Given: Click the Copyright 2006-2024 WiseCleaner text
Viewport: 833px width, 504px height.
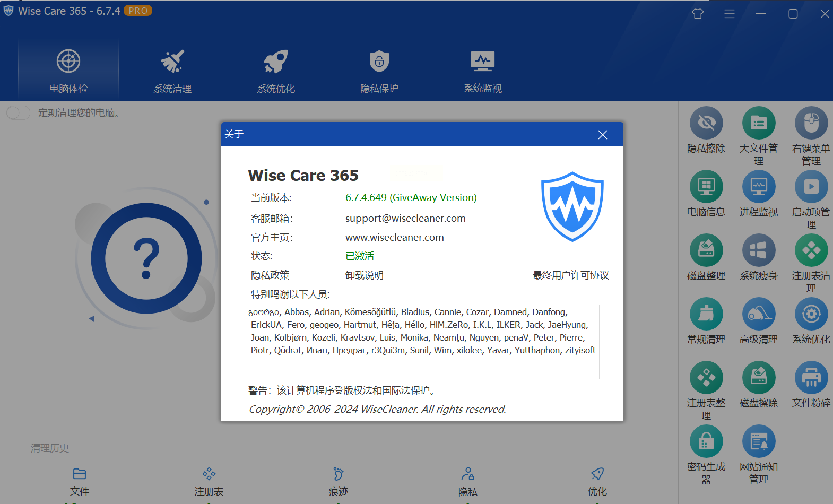Looking at the screenshot, I should [x=377, y=409].
